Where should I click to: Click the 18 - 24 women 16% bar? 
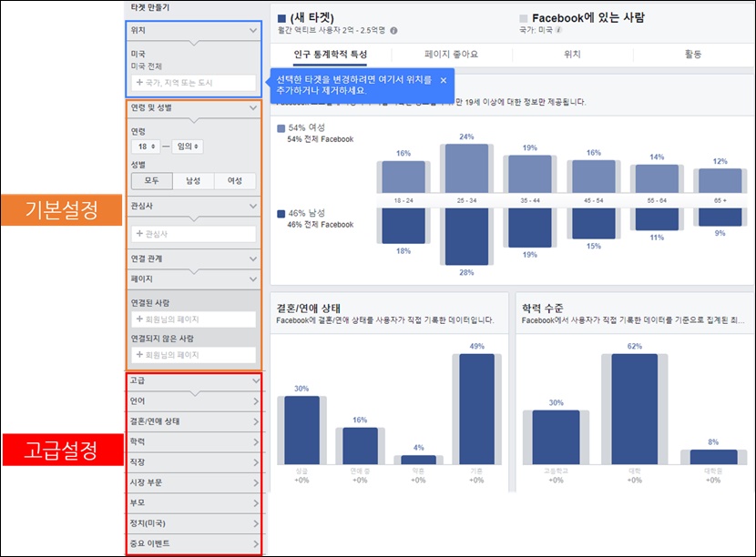coord(404,177)
